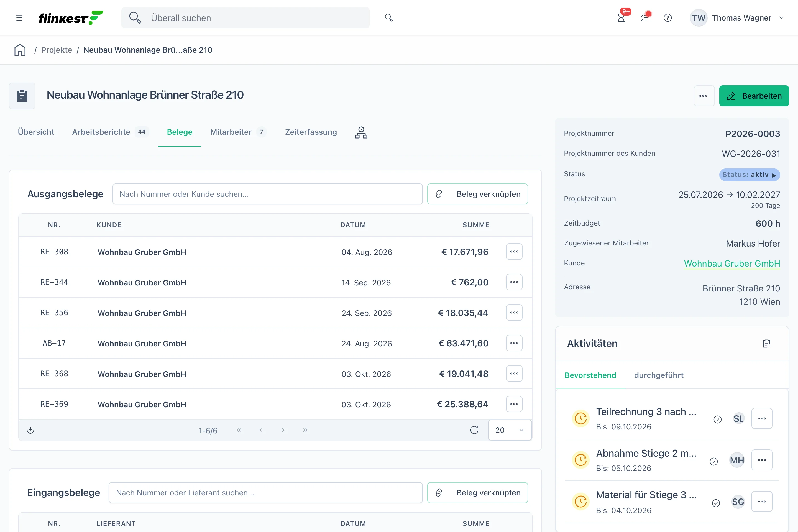Mark Material für Stiege 3 activity as done

pyautogui.click(x=716, y=503)
